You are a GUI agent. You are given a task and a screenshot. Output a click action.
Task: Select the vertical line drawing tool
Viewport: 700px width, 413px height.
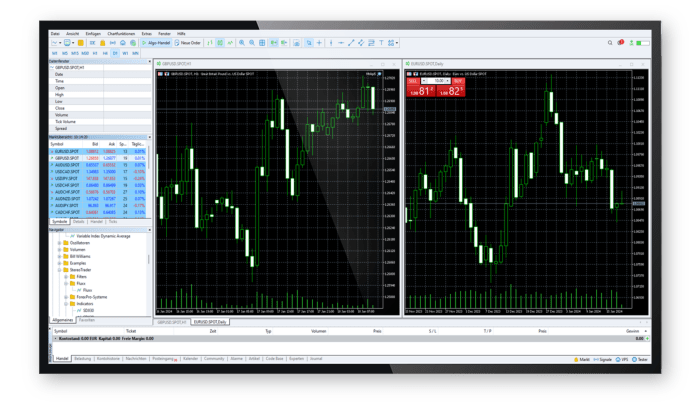331,43
